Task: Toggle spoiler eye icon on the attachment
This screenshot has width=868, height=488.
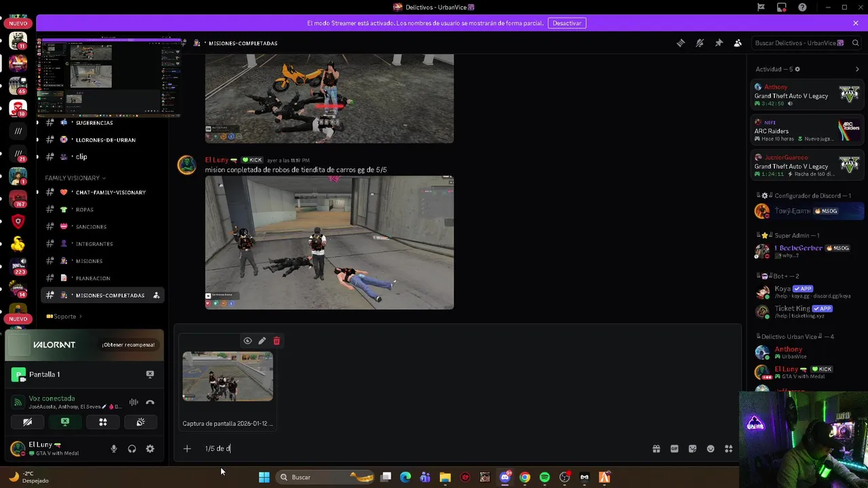Action: coord(248,341)
